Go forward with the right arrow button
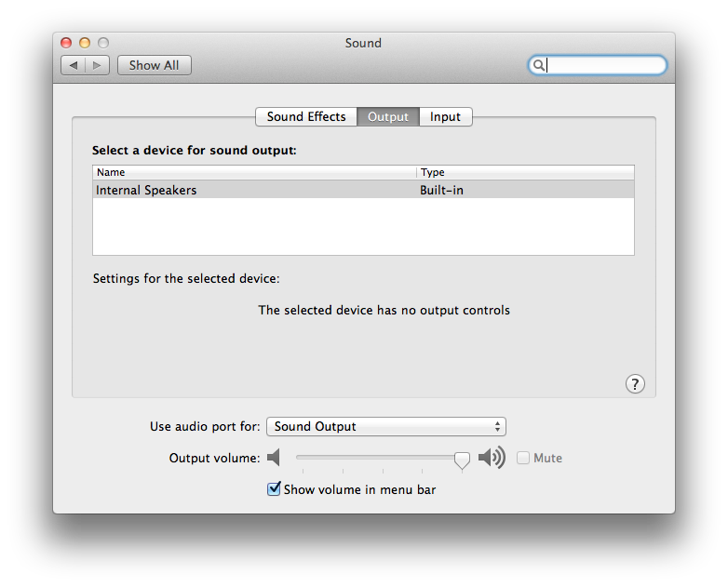 [x=97, y=65]
